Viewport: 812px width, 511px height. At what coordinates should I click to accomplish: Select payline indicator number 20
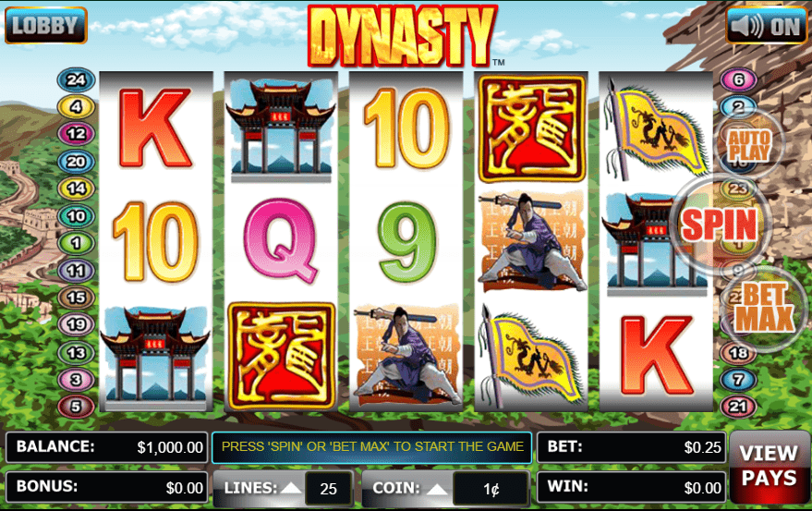(76, 162)
